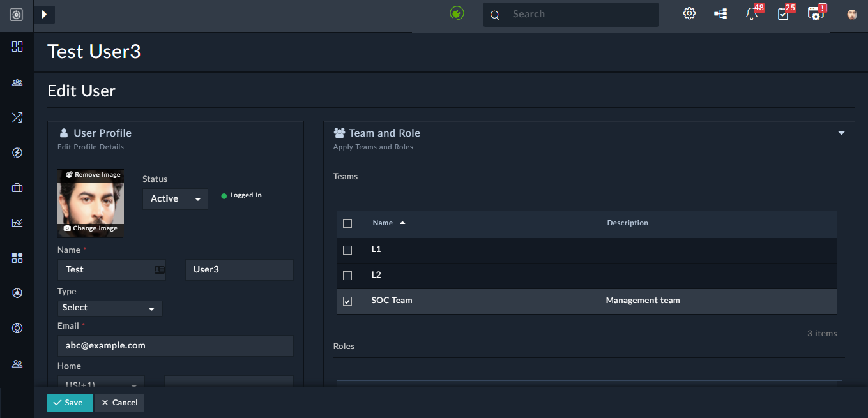Viewport: 868px width, 418px height.
Task: Open notifications bell showing 48 alerts
Action: (x=752, y=13)
